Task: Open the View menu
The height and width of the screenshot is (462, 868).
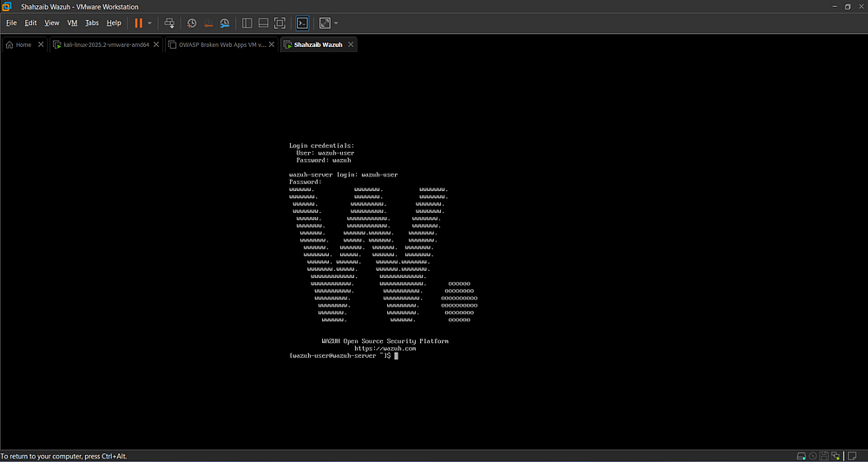Action: [x=51, y=23]
